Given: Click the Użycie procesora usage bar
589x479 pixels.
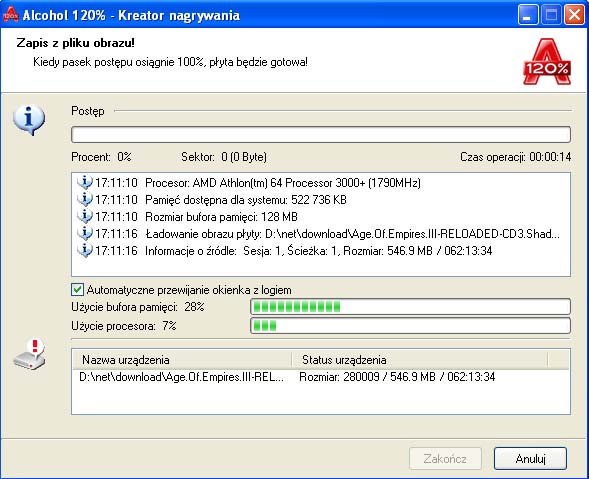Looking at the screenshot, I should [x=411, y=326].
